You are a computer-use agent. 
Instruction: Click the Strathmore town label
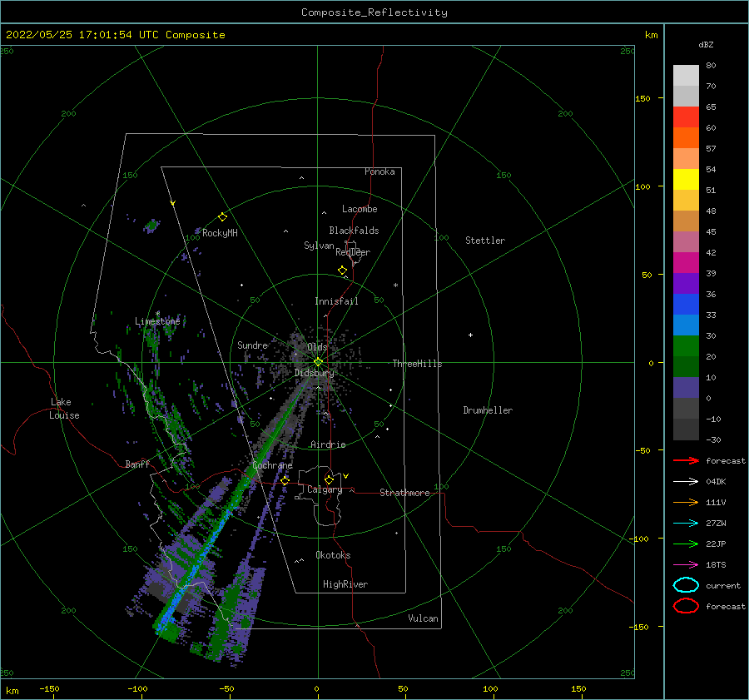404,493
